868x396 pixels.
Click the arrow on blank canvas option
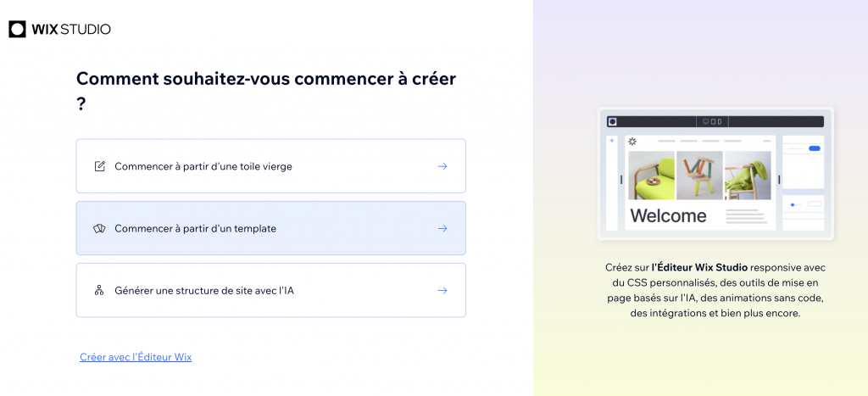click(x=442, y=166)
